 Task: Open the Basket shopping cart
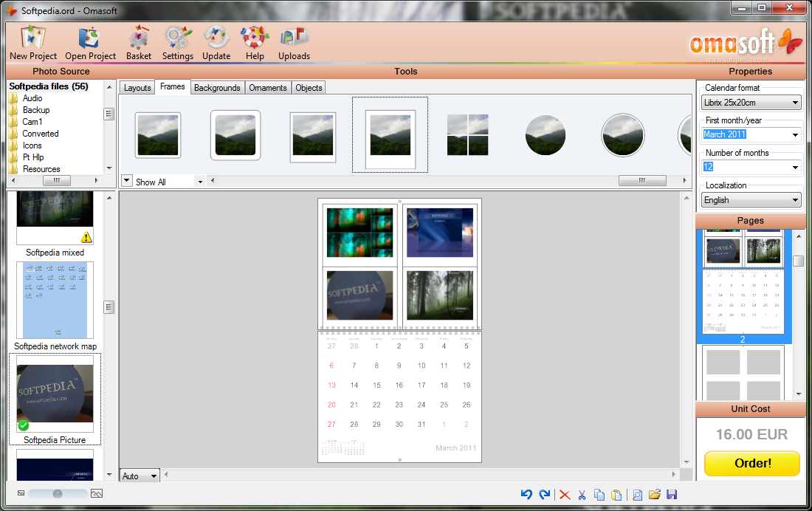(139, 44)
